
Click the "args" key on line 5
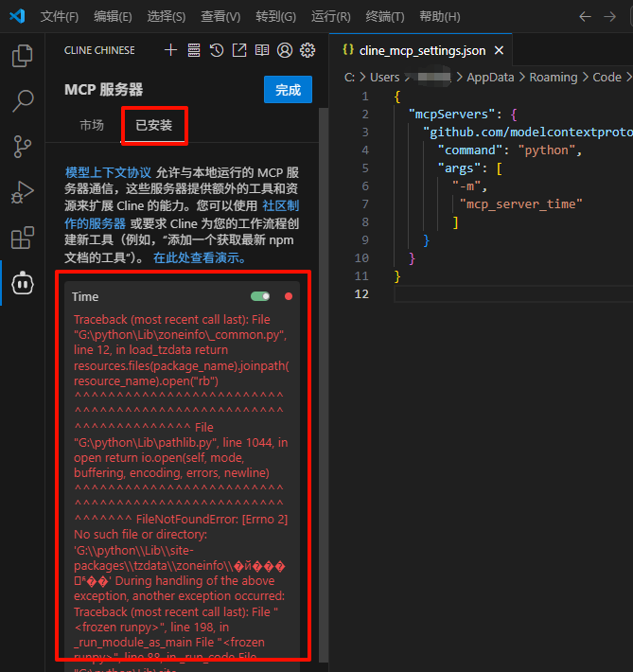pyautogui.click(x=459, y=168)
